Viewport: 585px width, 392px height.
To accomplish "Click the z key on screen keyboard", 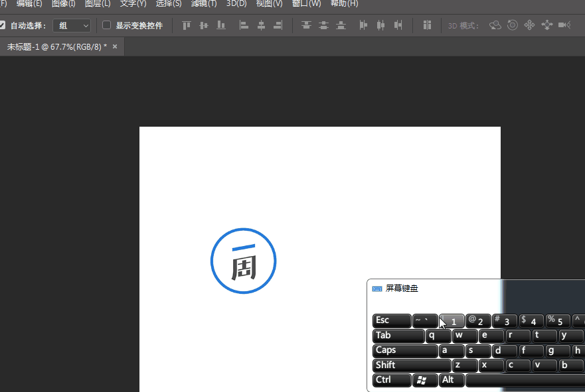I will click(x=465, y=365).
